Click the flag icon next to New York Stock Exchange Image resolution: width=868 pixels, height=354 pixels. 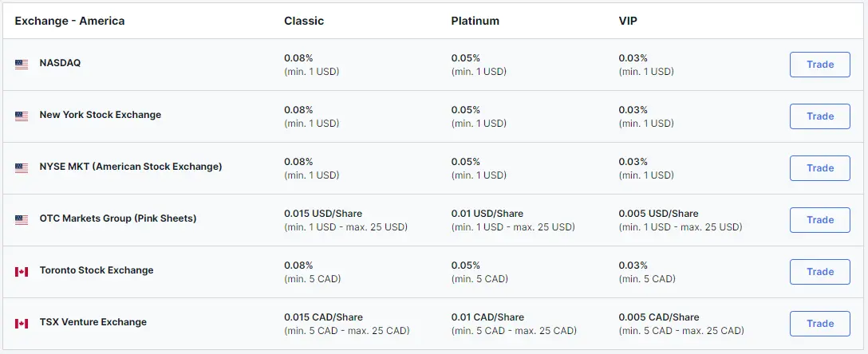click(22, 116)
